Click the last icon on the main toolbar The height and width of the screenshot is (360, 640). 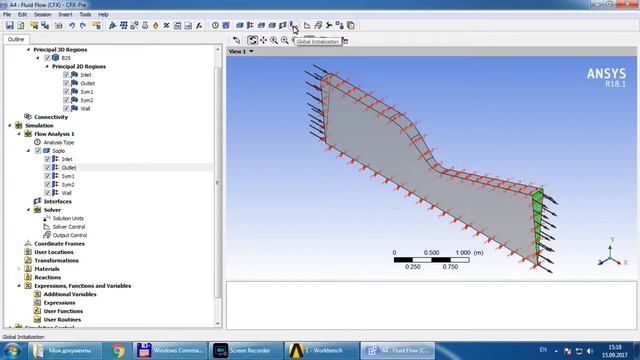[x=351, y=25]
